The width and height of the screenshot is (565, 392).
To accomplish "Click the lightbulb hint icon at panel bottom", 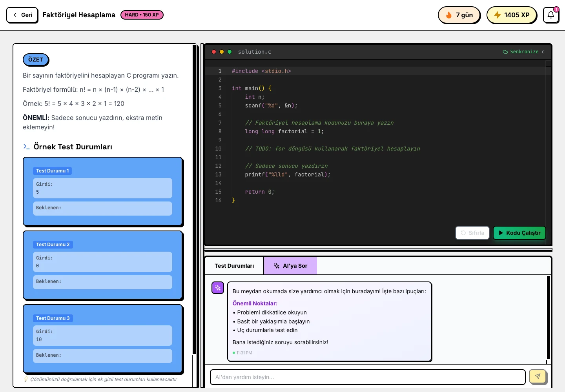I will tap(26, 379).
